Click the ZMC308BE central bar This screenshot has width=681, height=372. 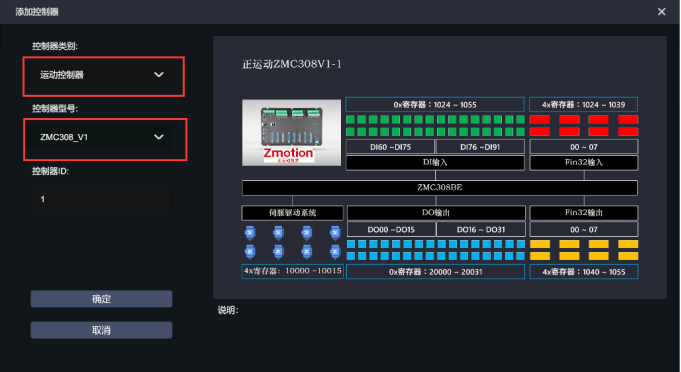point(440,188)
